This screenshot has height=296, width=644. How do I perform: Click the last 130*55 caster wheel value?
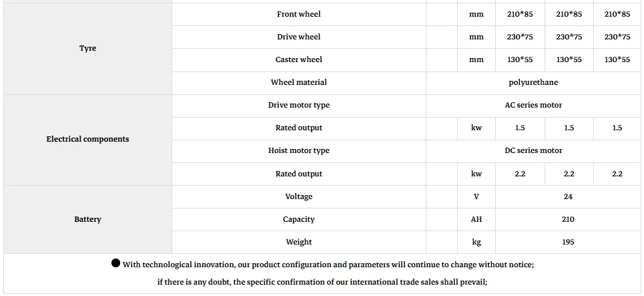pos(617,59)
